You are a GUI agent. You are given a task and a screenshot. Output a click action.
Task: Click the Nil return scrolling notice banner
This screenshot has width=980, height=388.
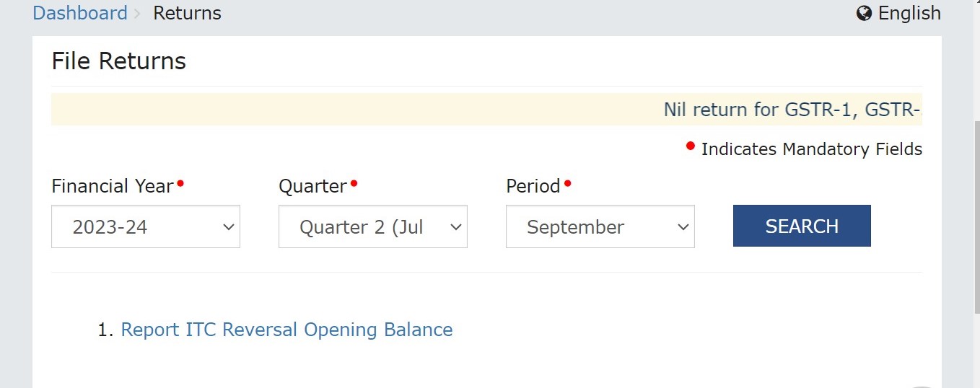pyautogui.click(x=486, y=110)
